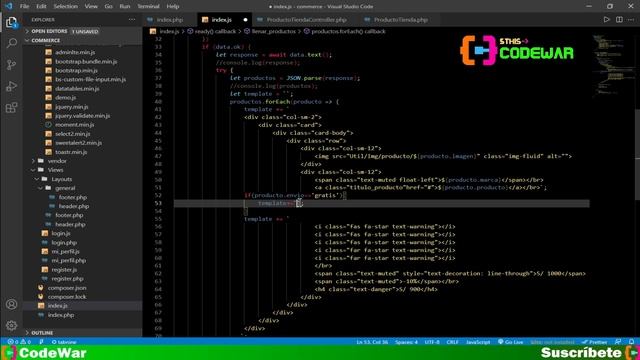Open mi_perfil.php file
The height and width of the screenshot is (360, 640).
click(69, 260)
